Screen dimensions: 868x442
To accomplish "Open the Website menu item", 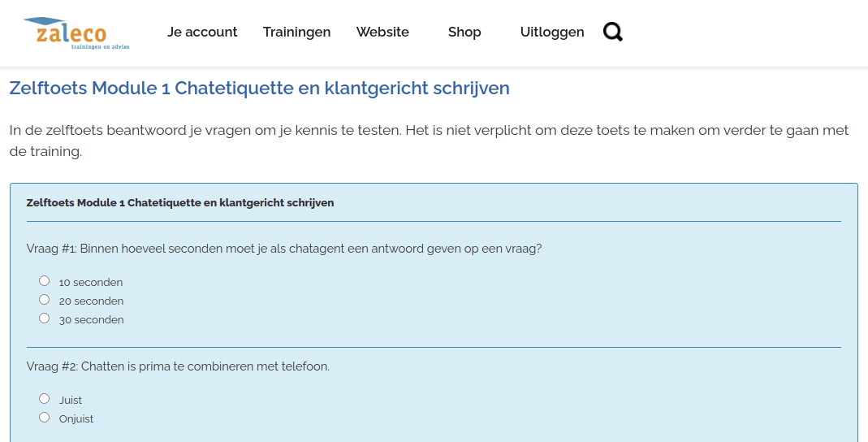I will [x=382, y=32].
